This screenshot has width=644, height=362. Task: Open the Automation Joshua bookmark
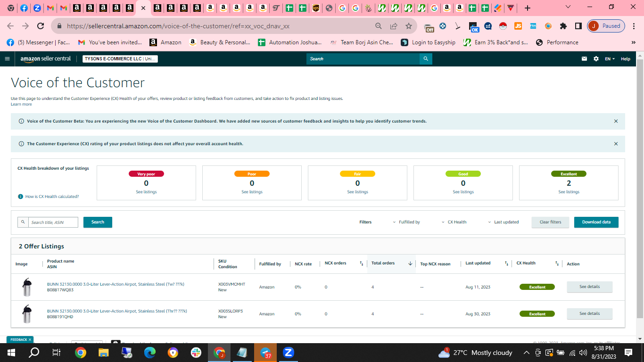pos(290,42)
